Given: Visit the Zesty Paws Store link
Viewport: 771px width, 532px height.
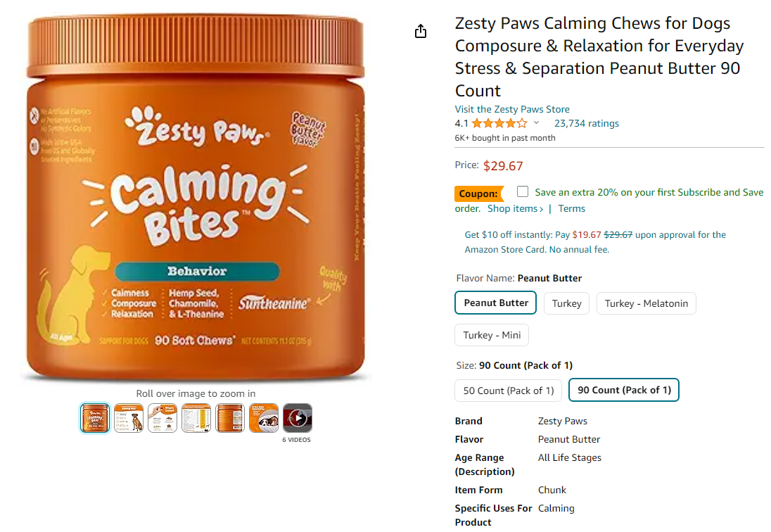Looking at the screenshot, I should 512,109.
